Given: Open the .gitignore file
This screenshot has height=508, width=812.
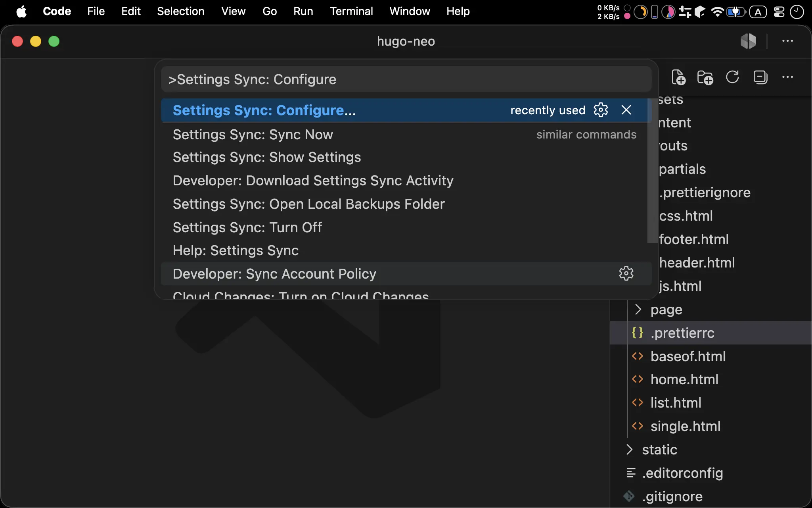Looking at the screenshot, I should 711,496.
